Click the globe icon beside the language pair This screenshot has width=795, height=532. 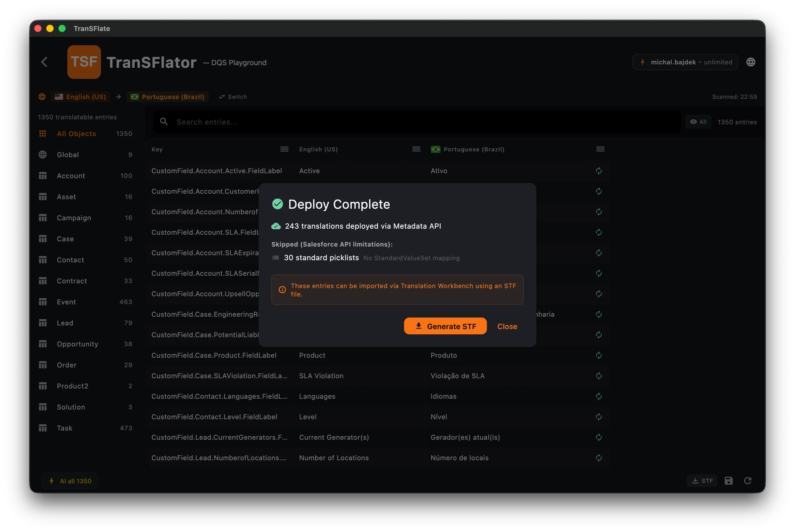(x=42, y=97)
